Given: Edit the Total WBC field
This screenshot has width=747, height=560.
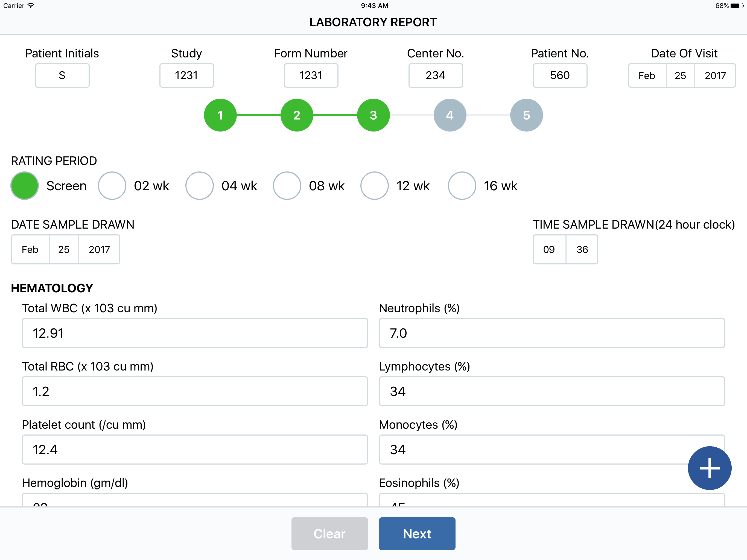Looking at the screenshot, I should click(194, 333).
